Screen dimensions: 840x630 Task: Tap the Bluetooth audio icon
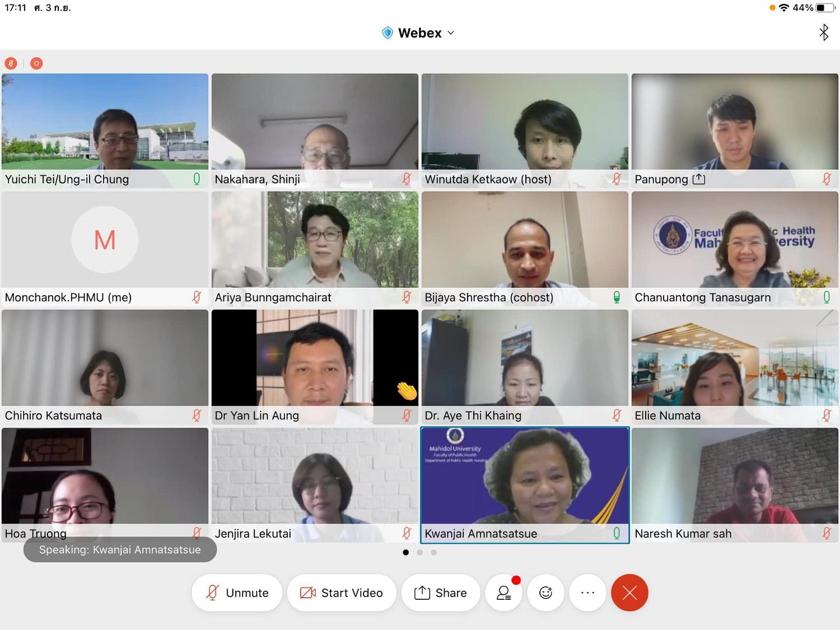tap(823, 32)
